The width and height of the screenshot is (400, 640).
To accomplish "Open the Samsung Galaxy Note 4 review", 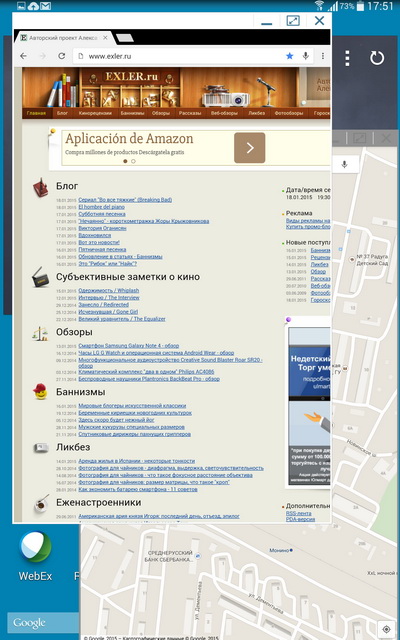I will pyautogui.click(x=129, y=346).
